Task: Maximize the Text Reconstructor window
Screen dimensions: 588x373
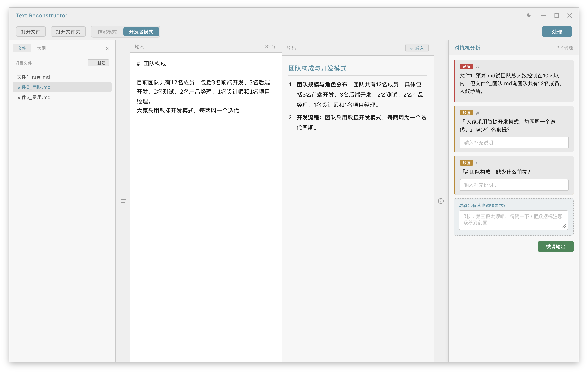Action: 556,15
